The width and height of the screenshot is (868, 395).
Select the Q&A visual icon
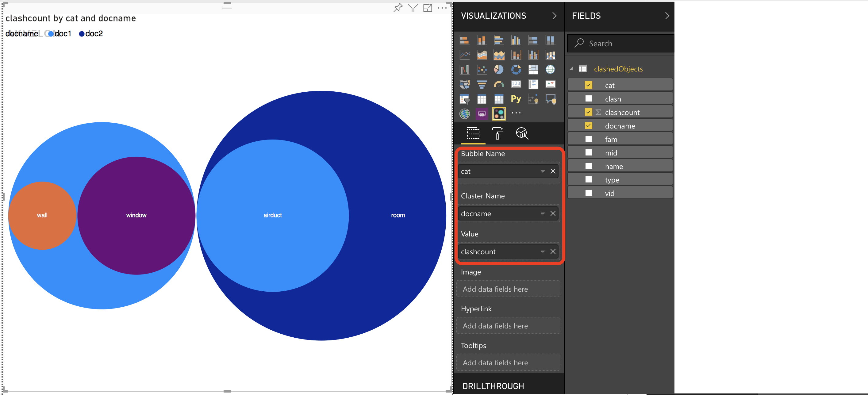(x=550, y=99)
